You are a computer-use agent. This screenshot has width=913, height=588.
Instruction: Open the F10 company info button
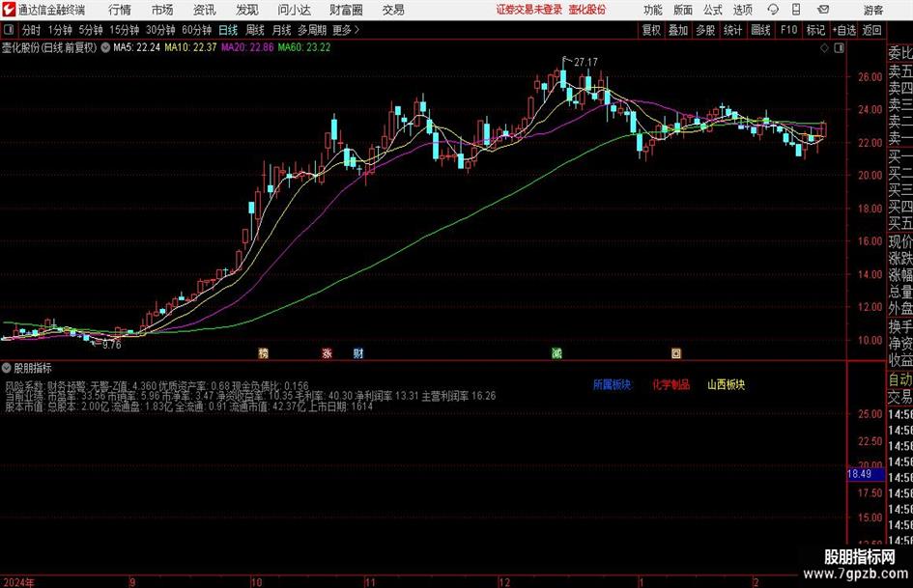click(789, 30)
